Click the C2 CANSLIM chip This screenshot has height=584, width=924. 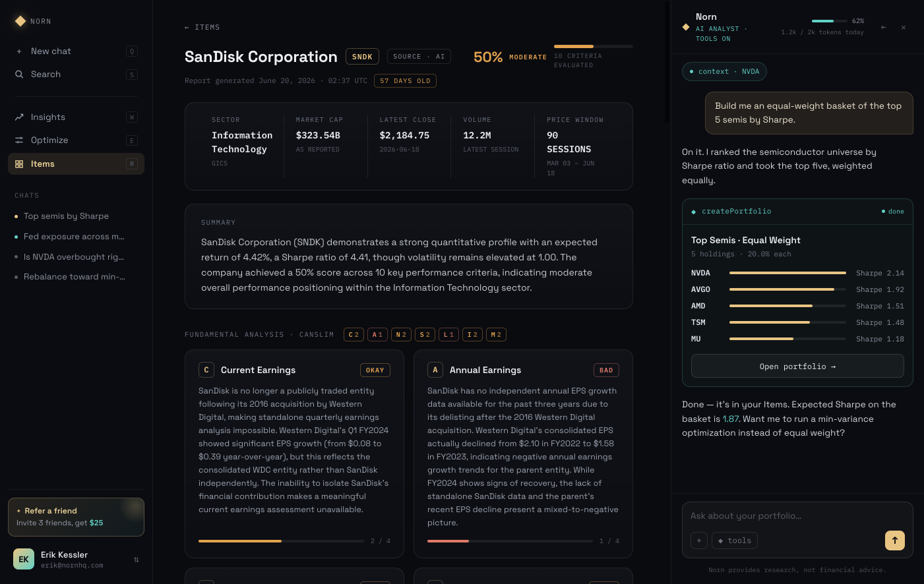354,335
